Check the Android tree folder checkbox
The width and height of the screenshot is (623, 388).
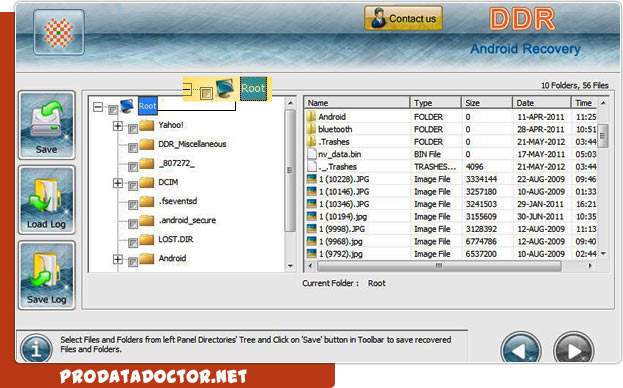(x=133, y=261)
